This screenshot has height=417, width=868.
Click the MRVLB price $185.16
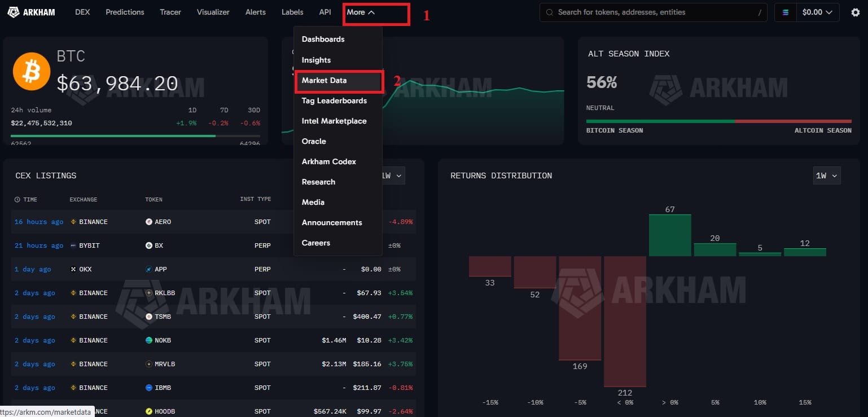(367, 364)
